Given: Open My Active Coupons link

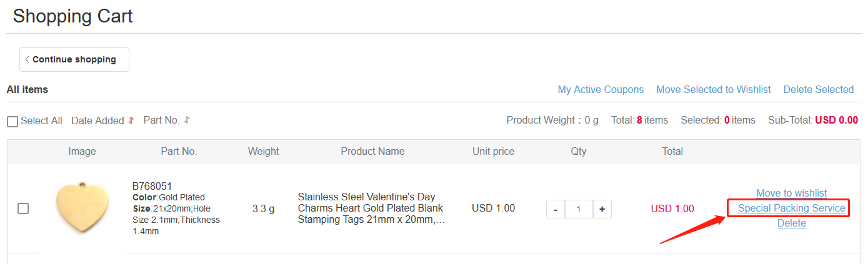Looking at the screenshot, I should pos(601,90).
